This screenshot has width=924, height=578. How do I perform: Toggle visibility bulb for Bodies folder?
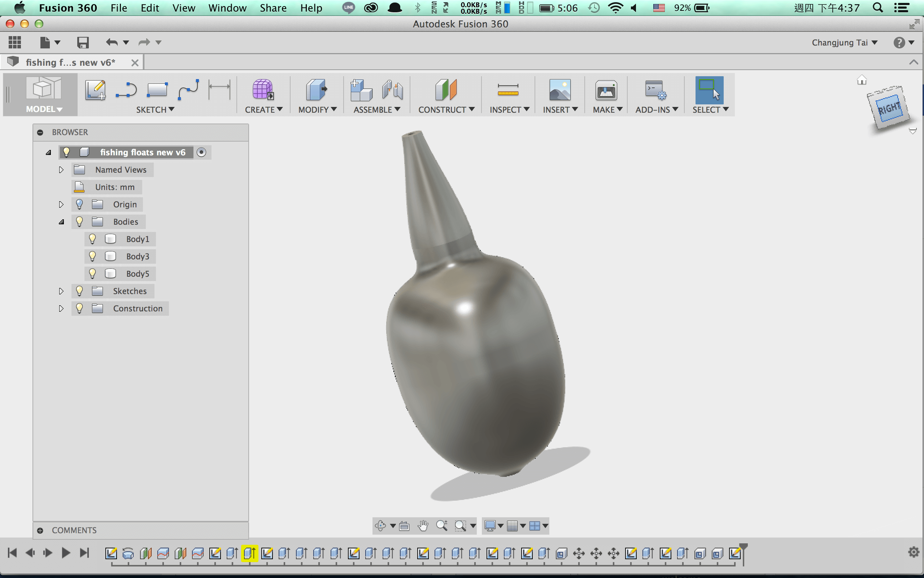79,221
